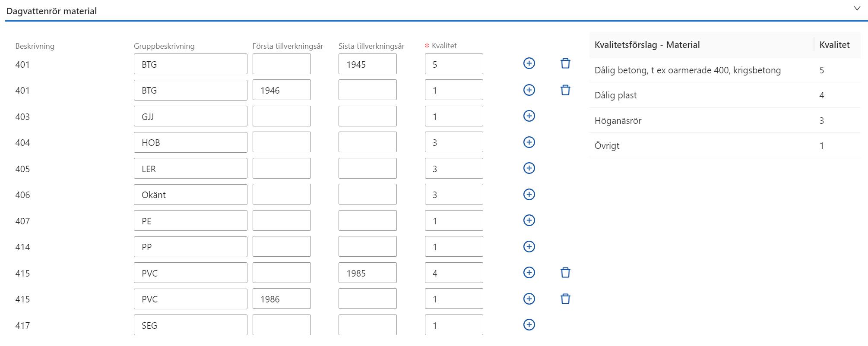
Task: Remove the PVC row ending 1985
Action: coord(565,273)
